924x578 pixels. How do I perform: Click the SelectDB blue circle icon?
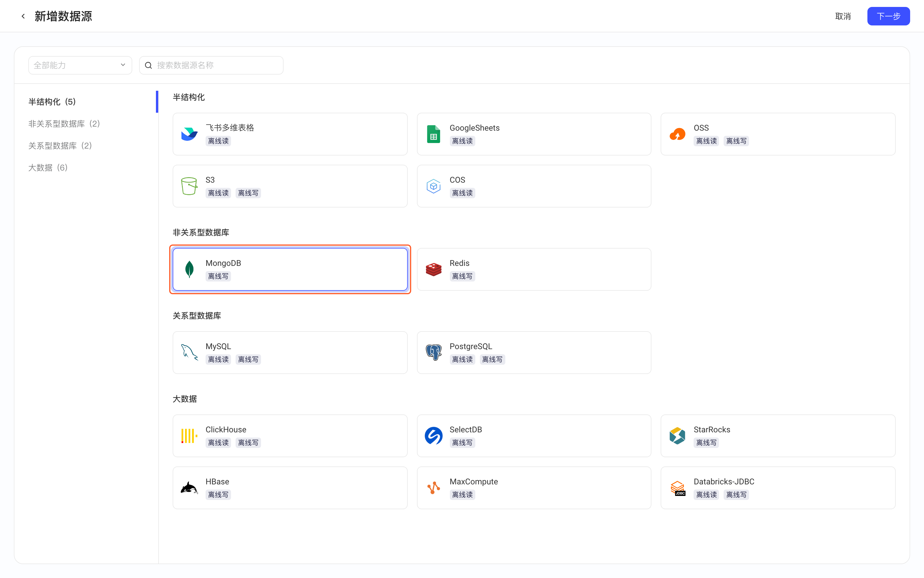[433, 436]
